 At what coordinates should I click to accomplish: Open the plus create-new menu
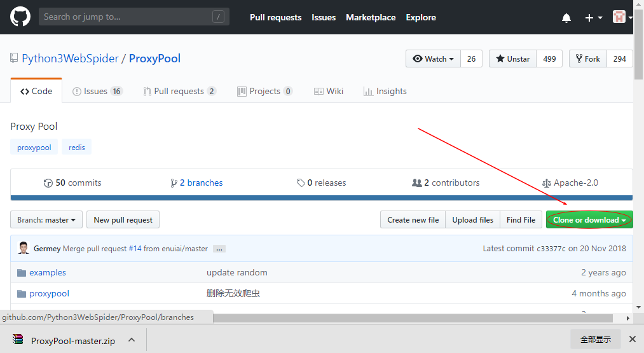coord(594,18)
